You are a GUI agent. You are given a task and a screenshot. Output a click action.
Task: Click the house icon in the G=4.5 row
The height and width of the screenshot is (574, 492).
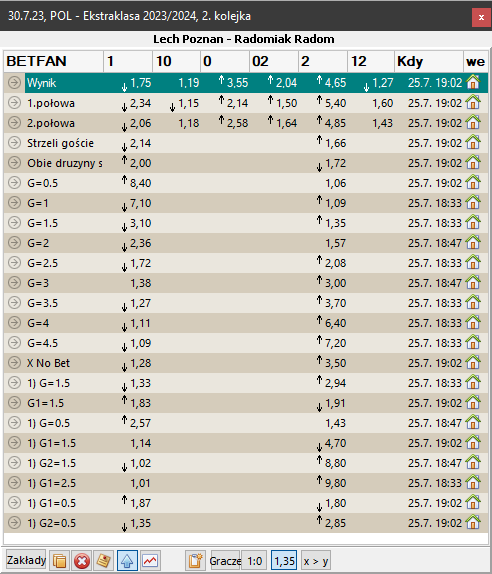pyautogui.click(x=473, y=343)
